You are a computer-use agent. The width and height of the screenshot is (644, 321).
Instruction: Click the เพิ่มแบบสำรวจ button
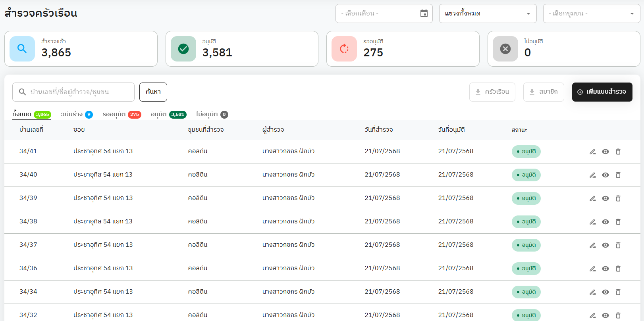[x=602, y=92]
